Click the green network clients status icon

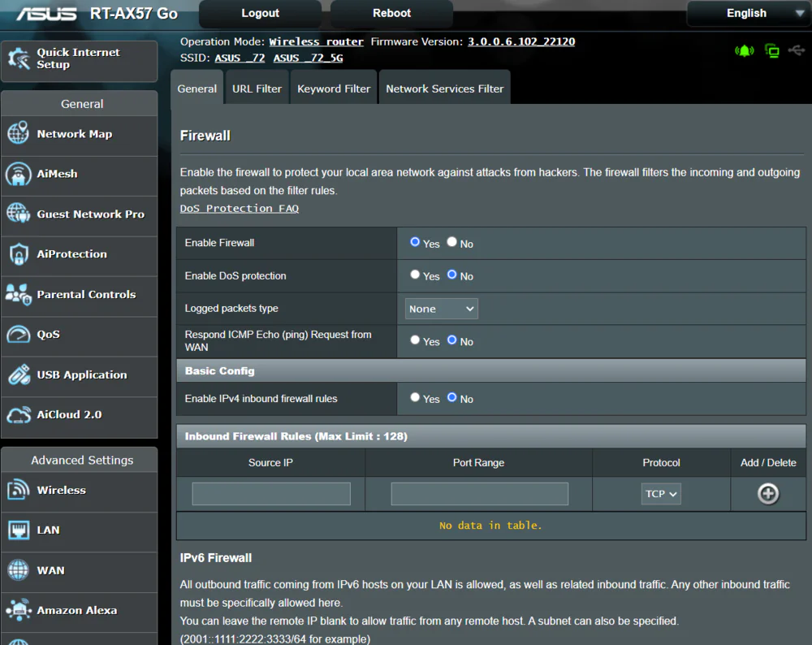click(771, 50)
